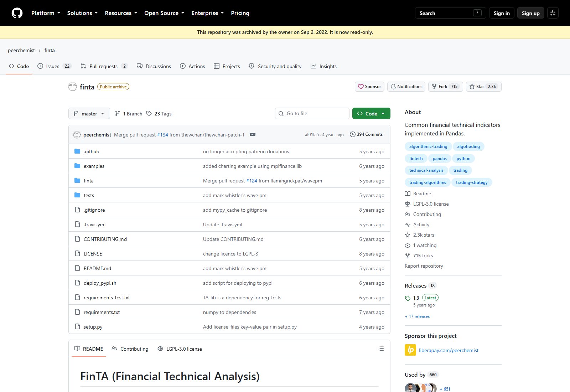Open the appearance settings icon in header
570x392 pixels.
553,13
